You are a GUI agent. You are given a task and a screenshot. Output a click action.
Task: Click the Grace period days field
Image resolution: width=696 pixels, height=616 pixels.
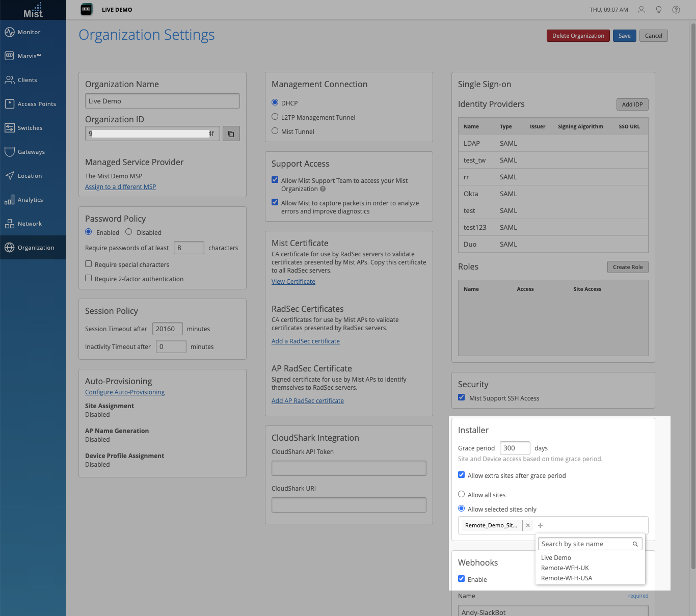(x=515, y=448)
